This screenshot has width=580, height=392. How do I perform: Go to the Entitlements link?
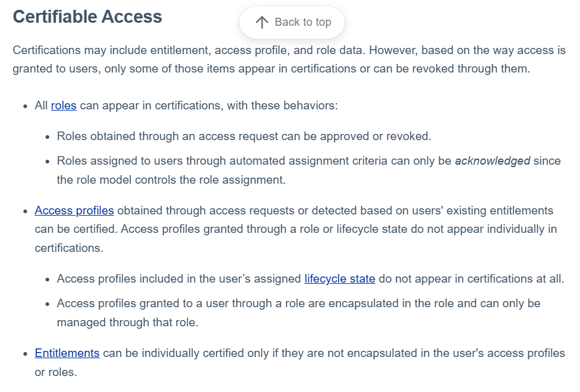(67, 353)
